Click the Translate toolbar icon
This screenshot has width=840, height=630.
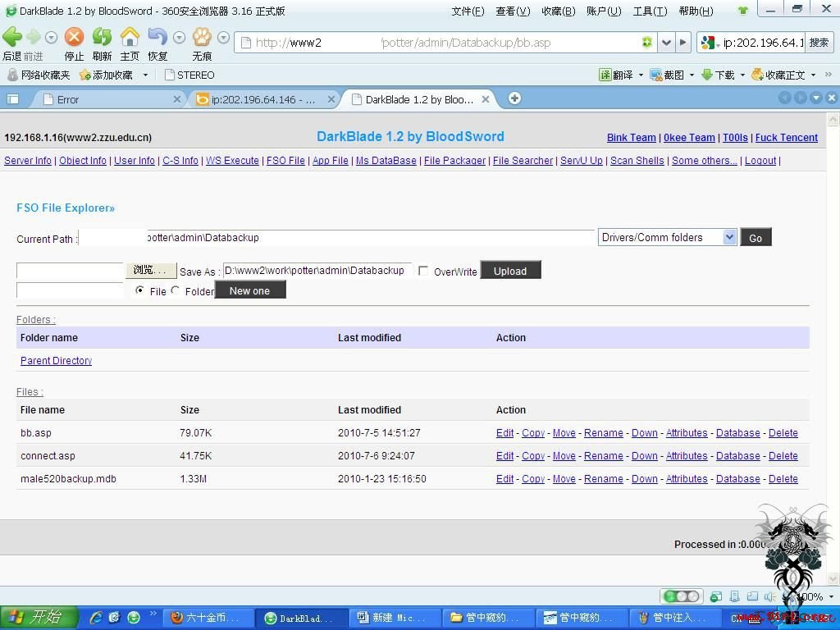click(605, 75)
